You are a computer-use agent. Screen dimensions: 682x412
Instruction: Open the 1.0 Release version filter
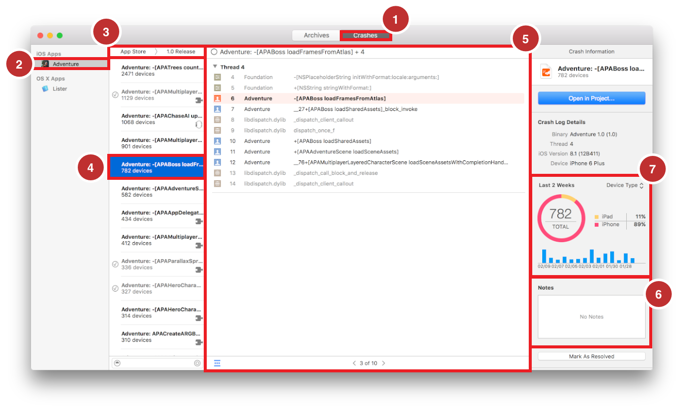[x=181, y=51]
